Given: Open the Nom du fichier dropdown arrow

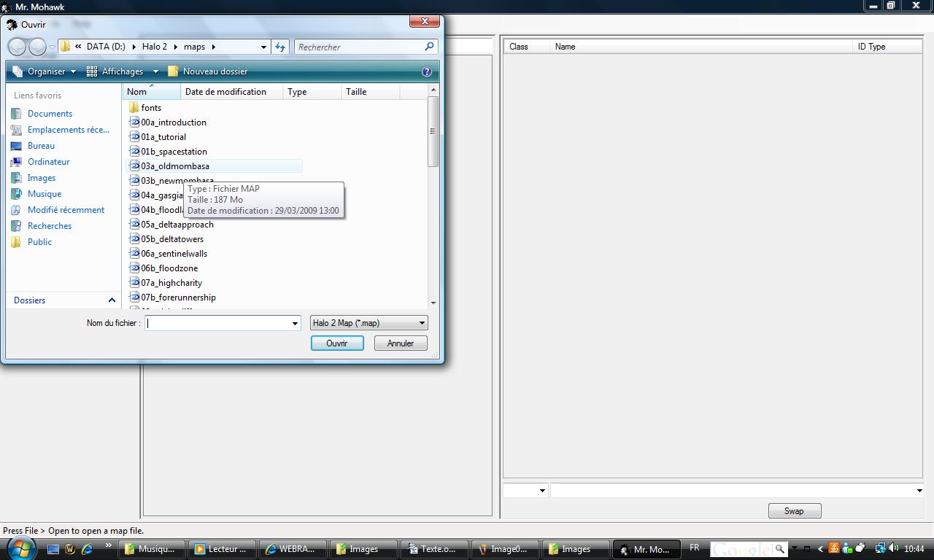Looking at the screenshot, I should tap(295, 323).
